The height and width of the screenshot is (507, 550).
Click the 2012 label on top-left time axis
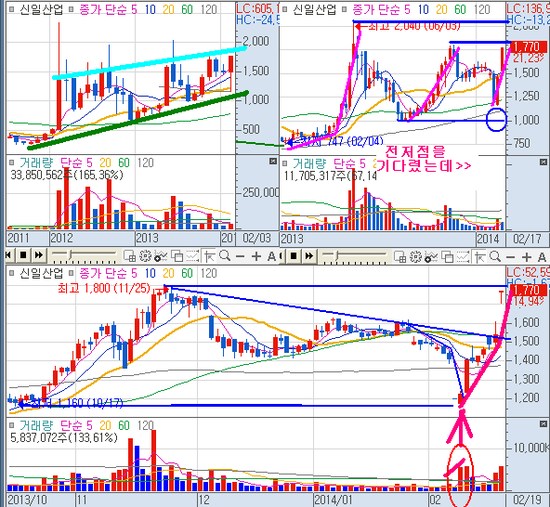click(x=62, y=238)
